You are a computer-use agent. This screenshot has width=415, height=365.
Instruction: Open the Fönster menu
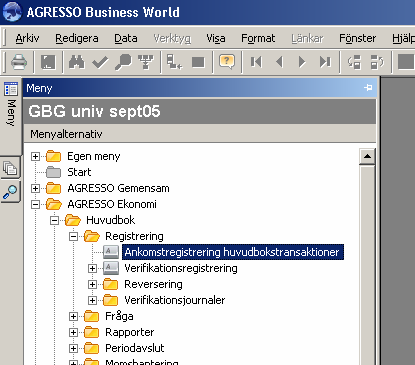click(357, 38)
